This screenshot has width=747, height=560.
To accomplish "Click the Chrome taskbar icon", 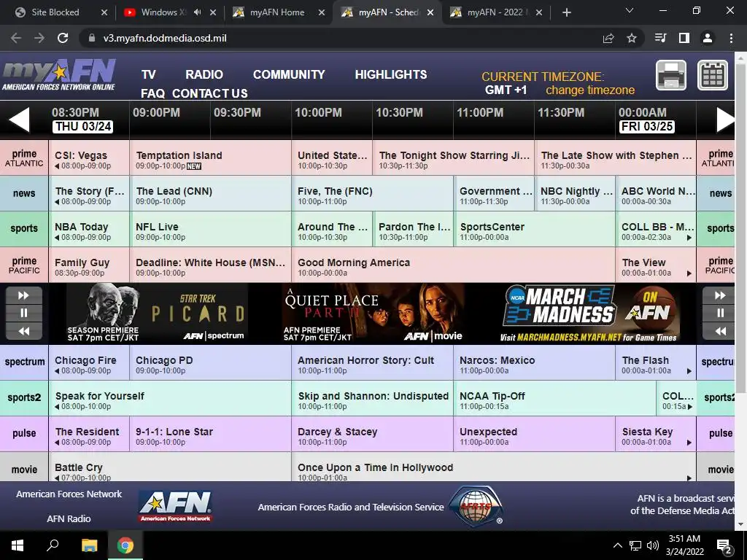I will (x=125, y=545).
